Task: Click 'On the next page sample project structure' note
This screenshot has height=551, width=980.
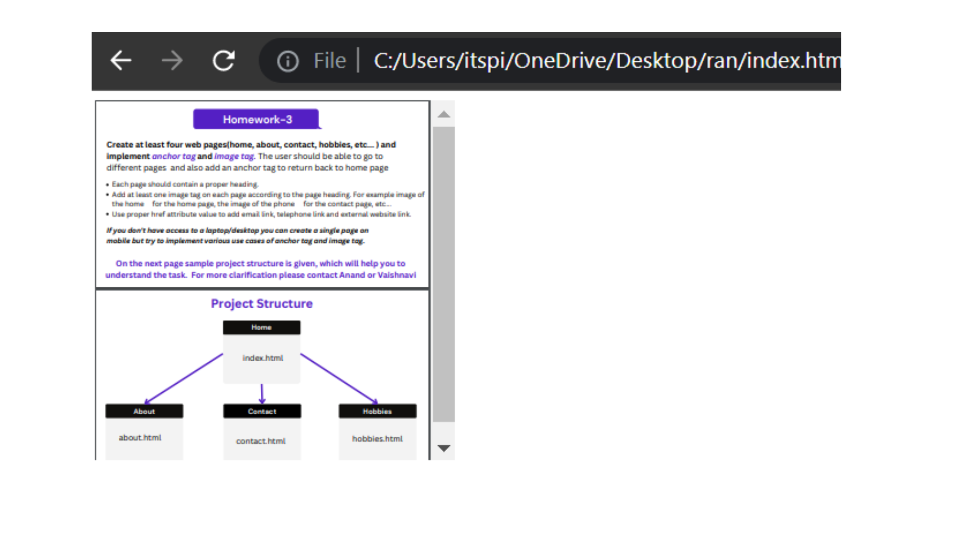Action: (261, 269)
